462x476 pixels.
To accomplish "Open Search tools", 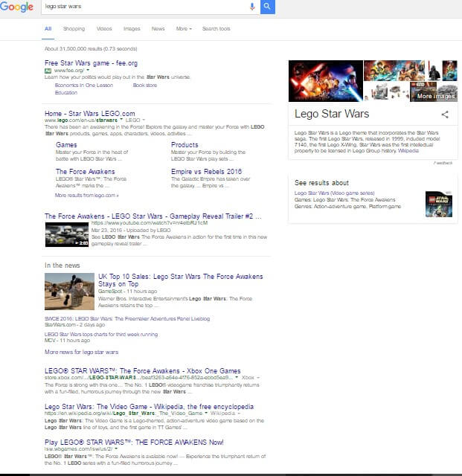I will click(x=216, y=29).
